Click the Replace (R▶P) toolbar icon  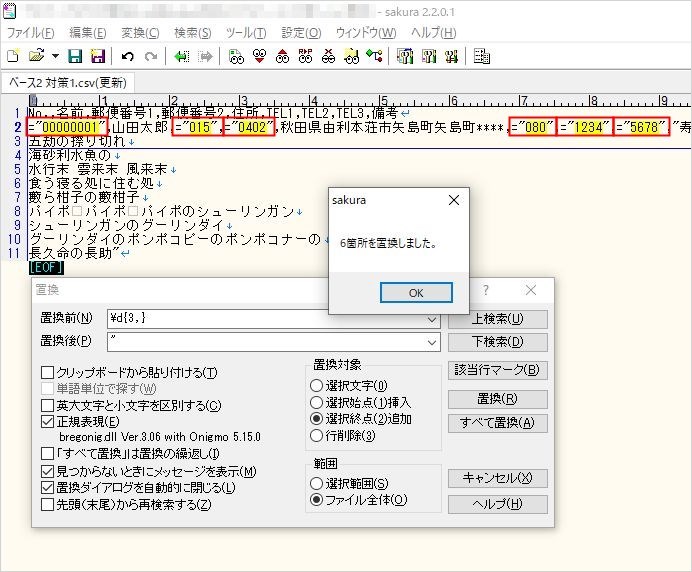[305, 56]
